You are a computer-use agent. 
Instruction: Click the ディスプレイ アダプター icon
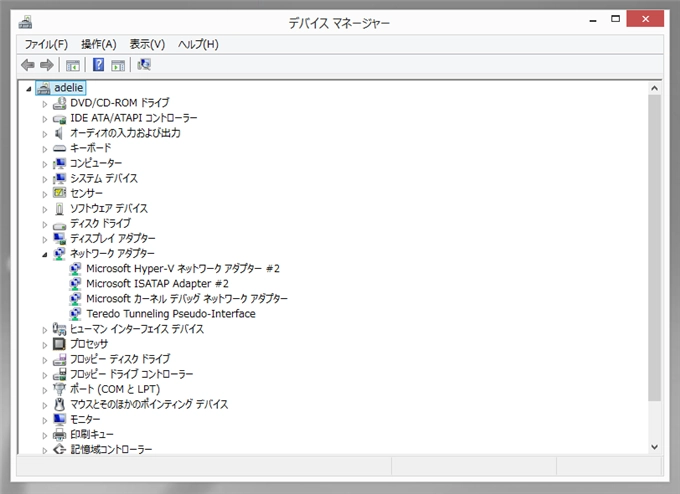[59, 239]
